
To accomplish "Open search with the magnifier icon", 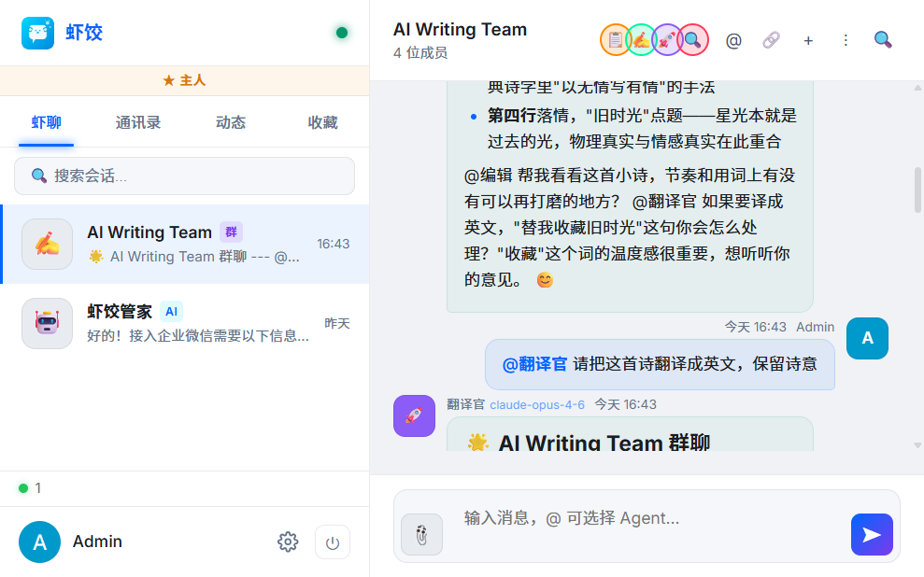I will [x=883, y=40].
